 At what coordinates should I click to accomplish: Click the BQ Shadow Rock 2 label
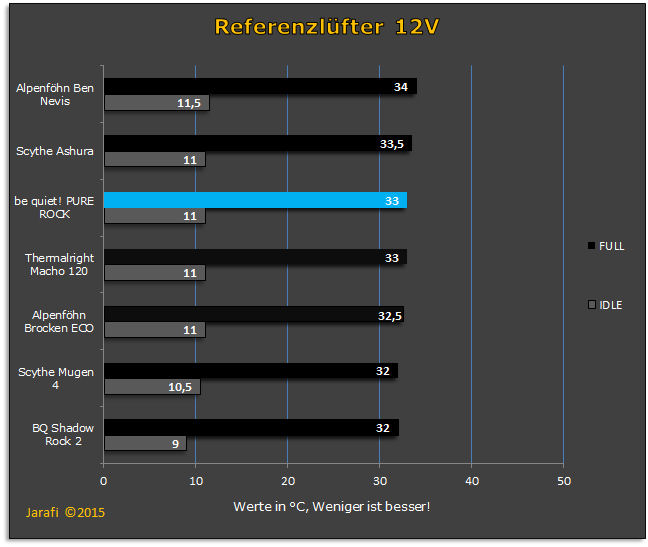click(x=63, y=435)
